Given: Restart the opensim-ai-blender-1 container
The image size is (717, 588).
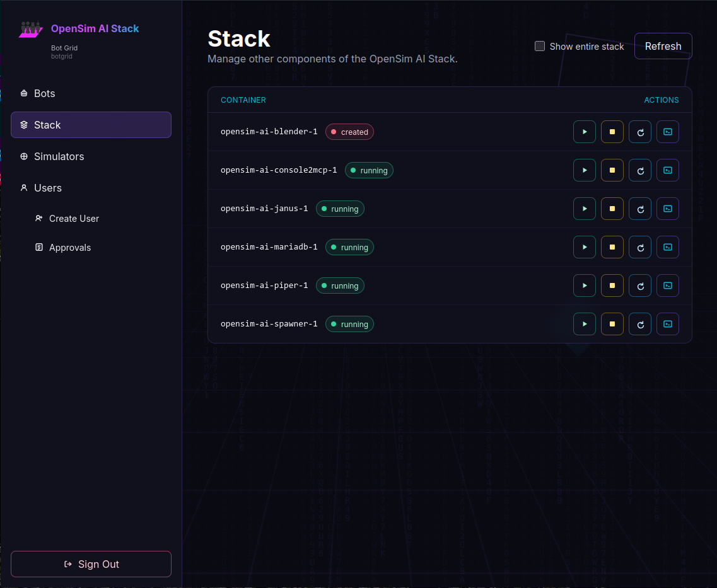Looking at the screenshot, I should tap(640, 132).
